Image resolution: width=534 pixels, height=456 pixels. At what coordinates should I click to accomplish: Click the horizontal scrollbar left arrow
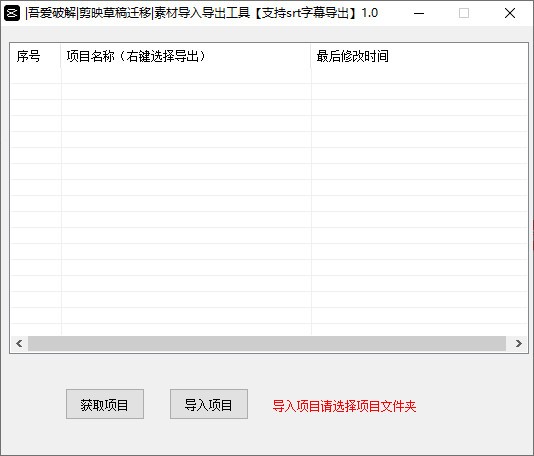pyautogui.click(x=19, y=343)
